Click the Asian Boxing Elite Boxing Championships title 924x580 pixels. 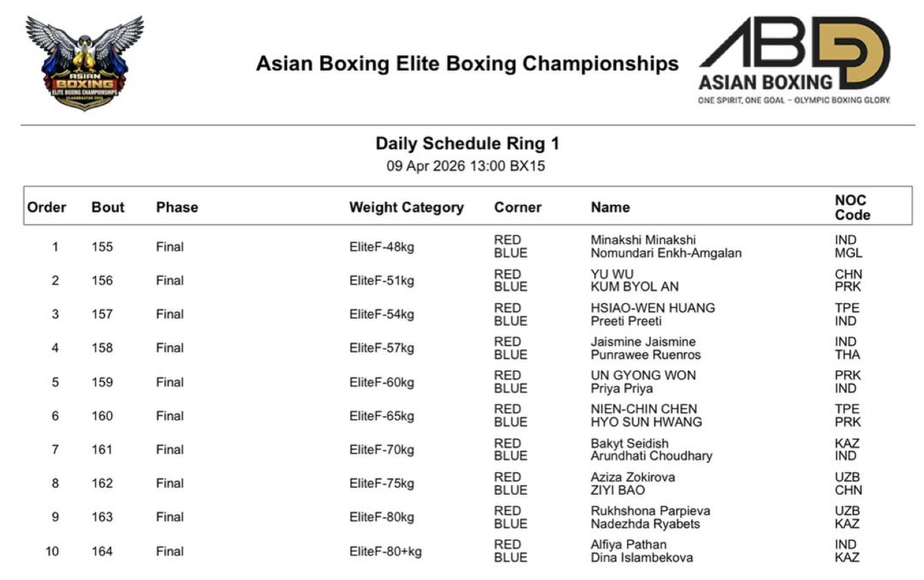(x=467, y=64)
